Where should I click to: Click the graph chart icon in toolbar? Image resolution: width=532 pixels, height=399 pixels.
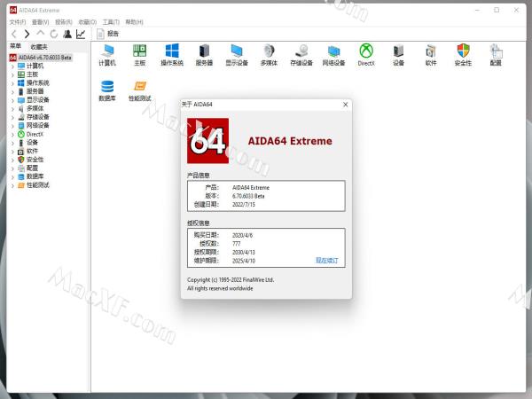click(x=81, y=34)
